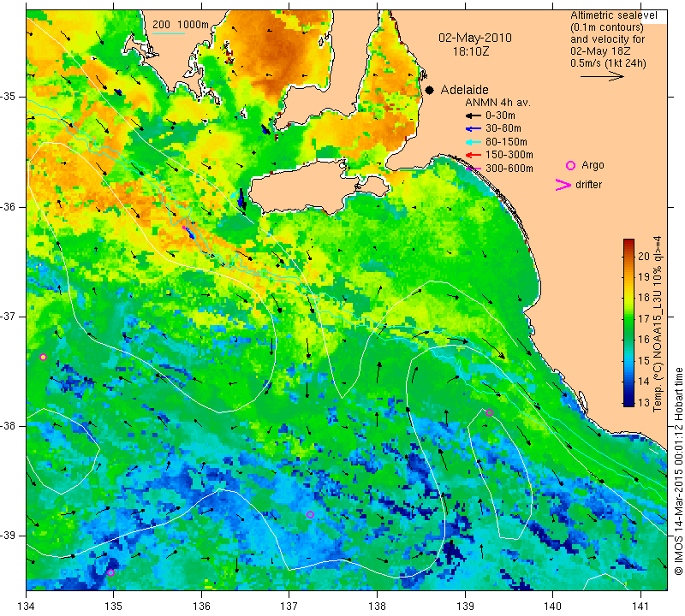Click the longitude axis label 141

[640, 607]
